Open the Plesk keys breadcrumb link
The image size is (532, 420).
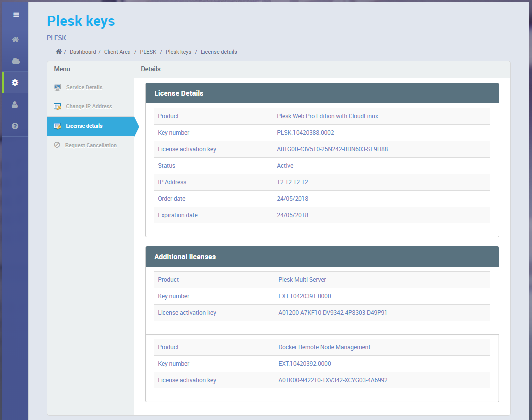point(179,52)
